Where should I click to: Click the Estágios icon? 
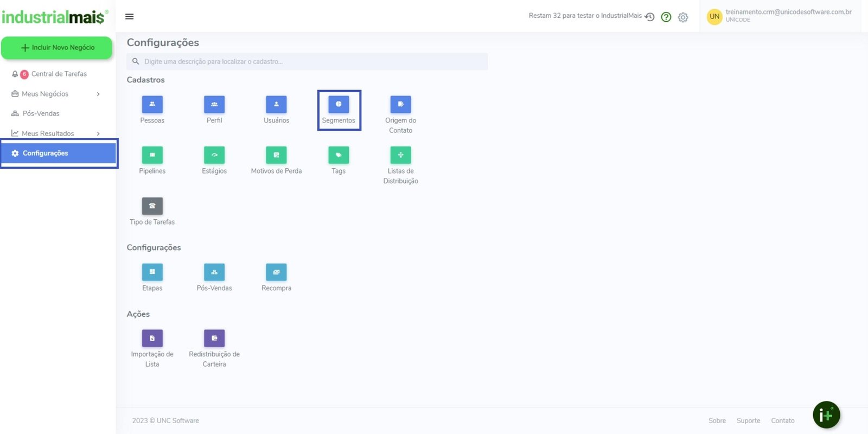(214, 155)
